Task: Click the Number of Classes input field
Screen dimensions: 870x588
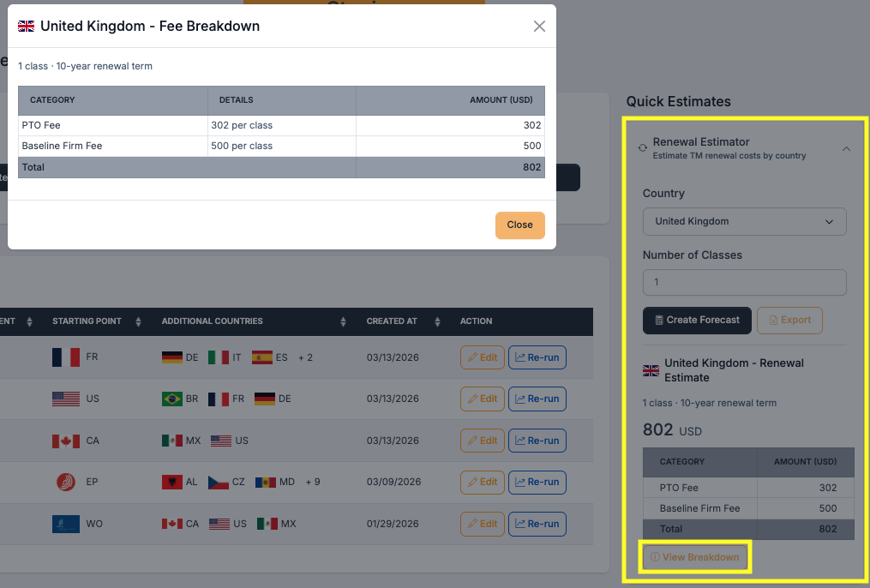Action: click(744, 282)
